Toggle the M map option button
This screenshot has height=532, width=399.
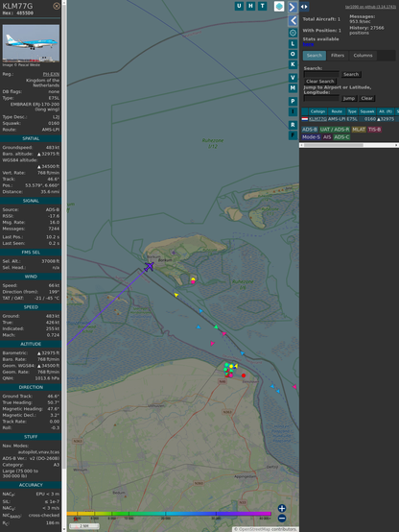point(293,88)
